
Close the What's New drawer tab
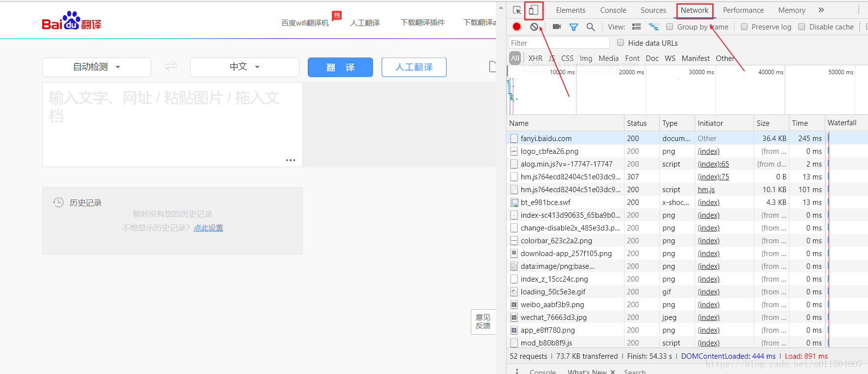click(612, 372)
